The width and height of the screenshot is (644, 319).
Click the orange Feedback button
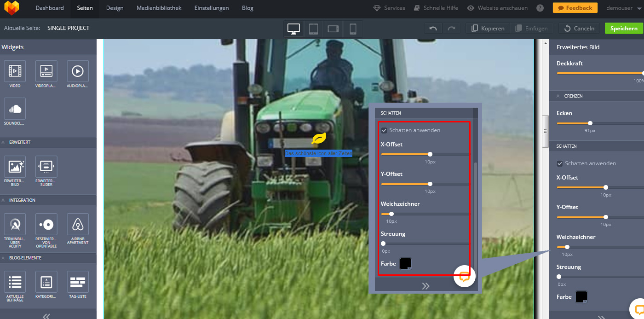click(x=575, y=8)
